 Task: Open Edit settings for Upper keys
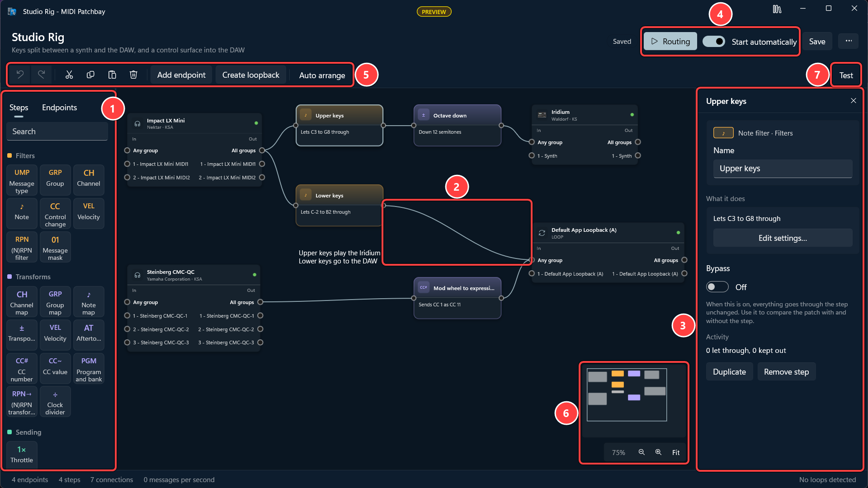[x=783, y=238]
